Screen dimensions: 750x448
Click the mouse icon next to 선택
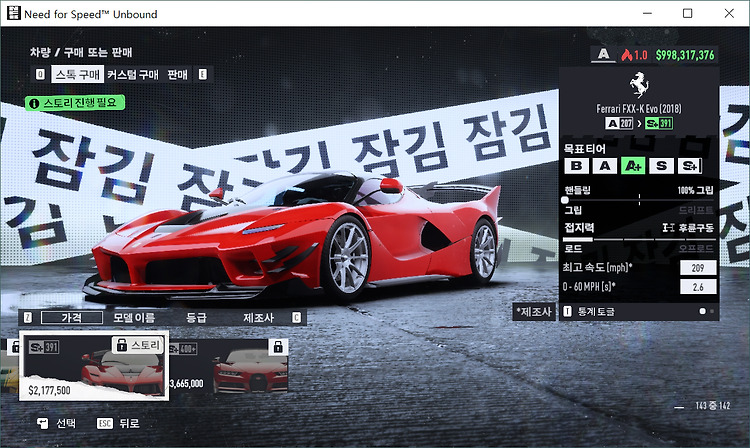click(x=43, y=424)
